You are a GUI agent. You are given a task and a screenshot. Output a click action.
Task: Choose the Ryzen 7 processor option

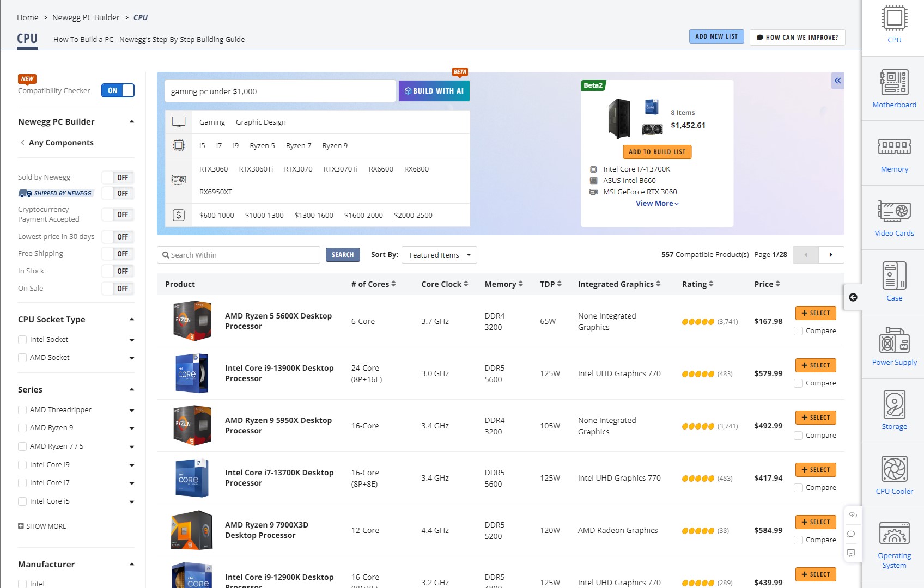pyautogui.click(x=299, y=145)
